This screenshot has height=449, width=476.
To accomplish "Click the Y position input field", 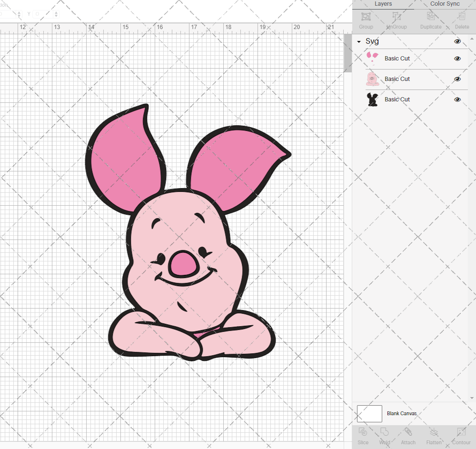I will pos(43,14).
